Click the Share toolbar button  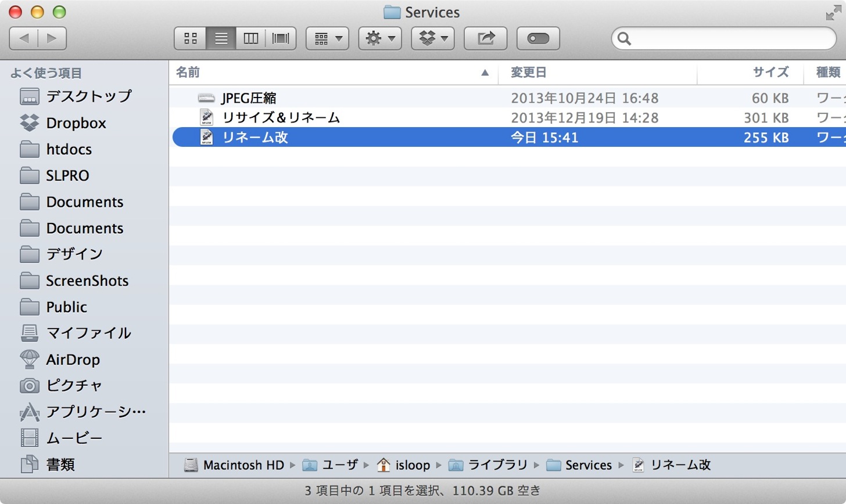tap(486, 38)
